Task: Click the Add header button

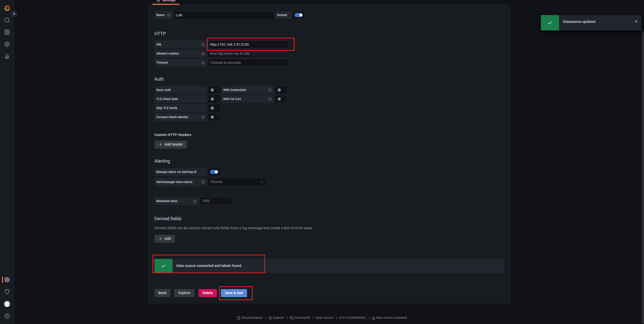Action: tap(171, 145)
